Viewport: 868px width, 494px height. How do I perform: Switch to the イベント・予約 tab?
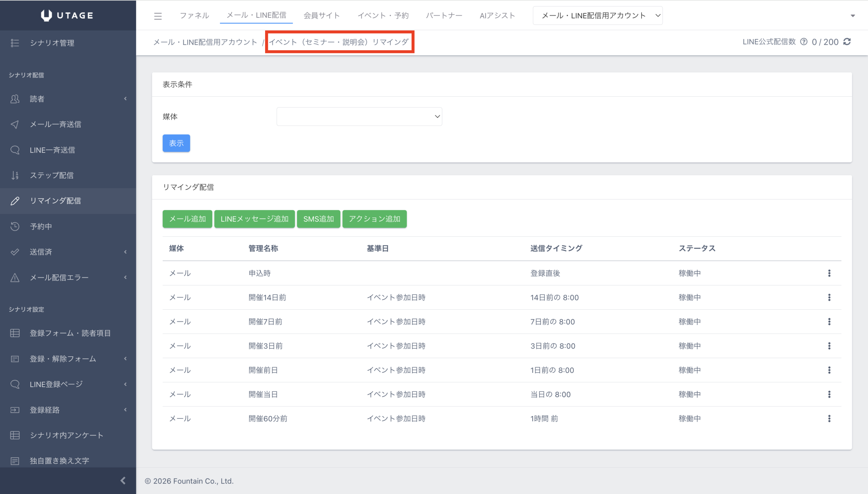tap(383, 16)
